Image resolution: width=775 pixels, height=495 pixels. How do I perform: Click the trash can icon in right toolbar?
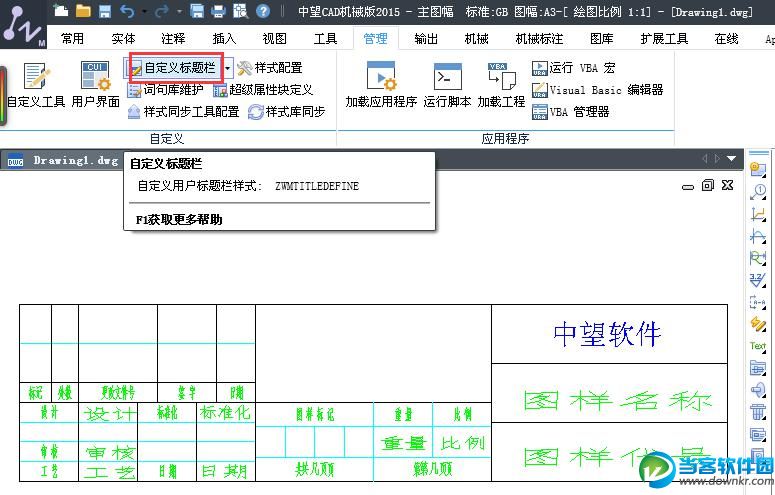click(758, 411)
